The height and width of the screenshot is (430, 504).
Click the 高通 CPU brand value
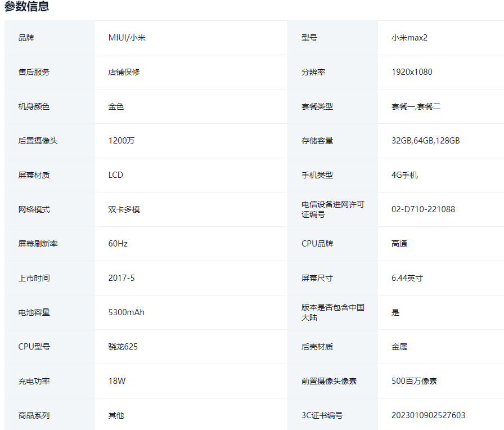tap(399, 244)
